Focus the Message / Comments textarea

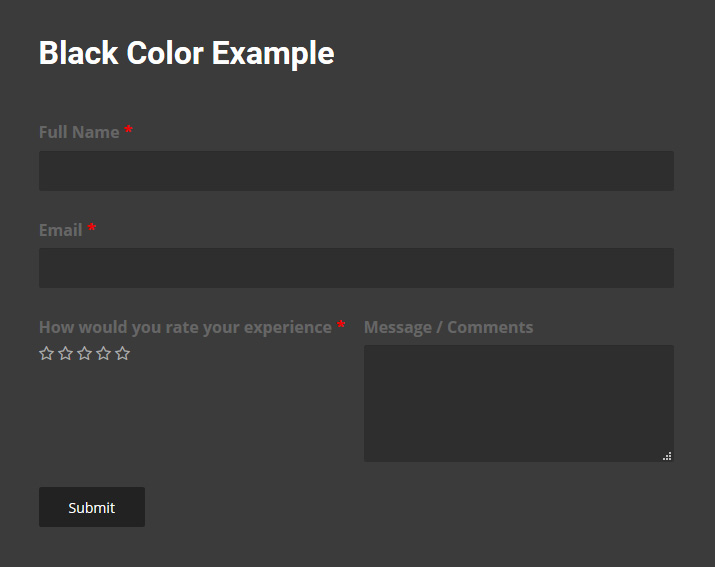[x=518, y=403]
